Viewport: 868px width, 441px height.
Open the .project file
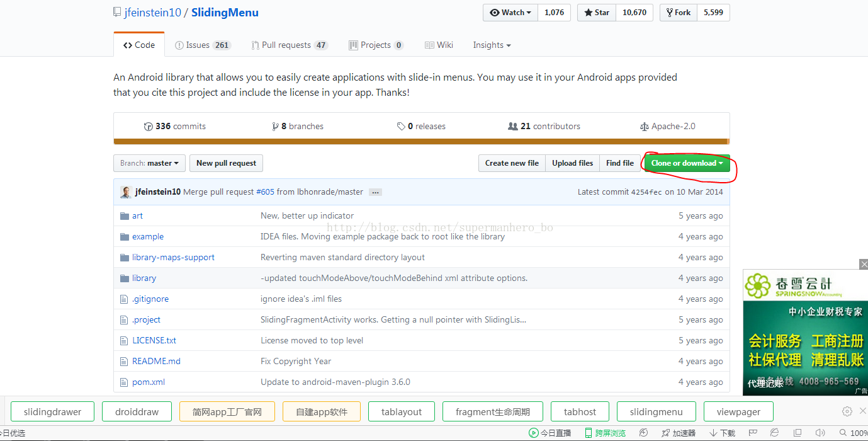(x=146, y=319)
